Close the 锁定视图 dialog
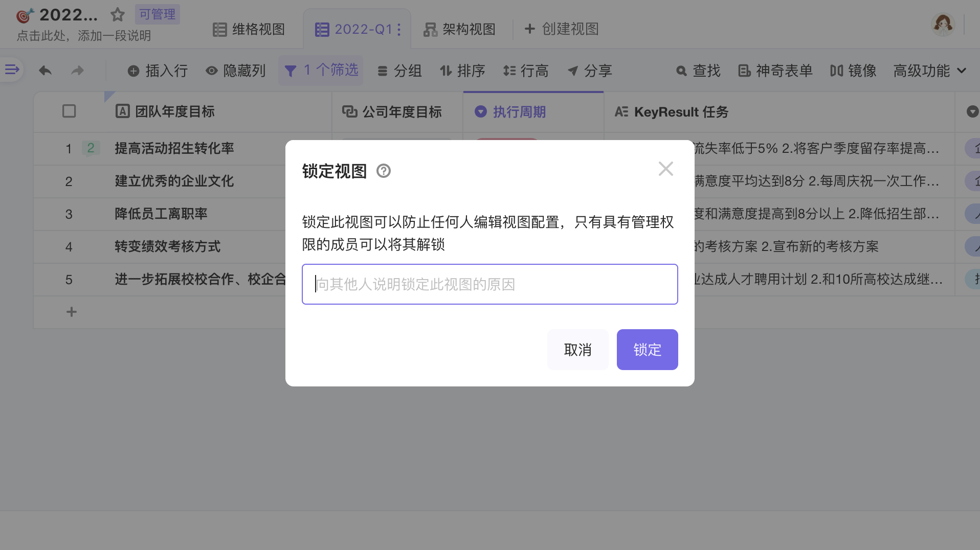 665,169
